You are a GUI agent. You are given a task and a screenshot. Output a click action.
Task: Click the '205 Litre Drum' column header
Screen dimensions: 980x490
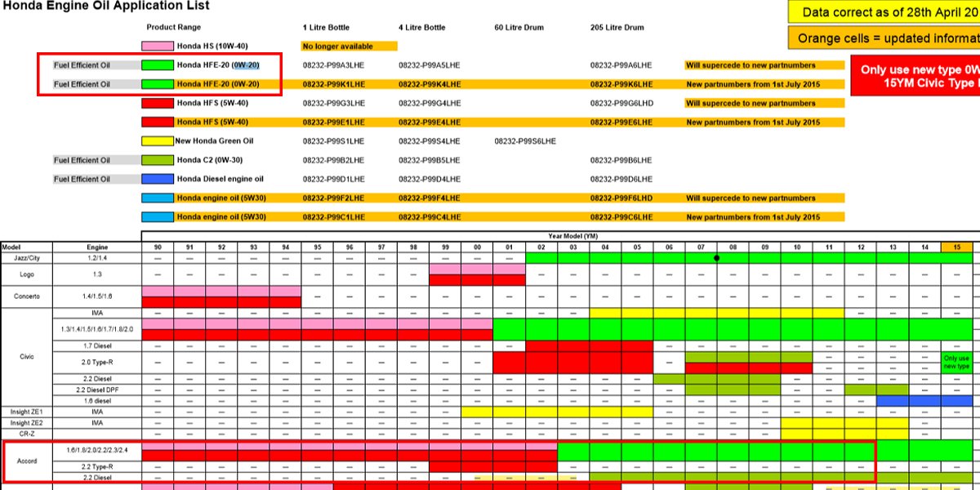tap(617, 28)
